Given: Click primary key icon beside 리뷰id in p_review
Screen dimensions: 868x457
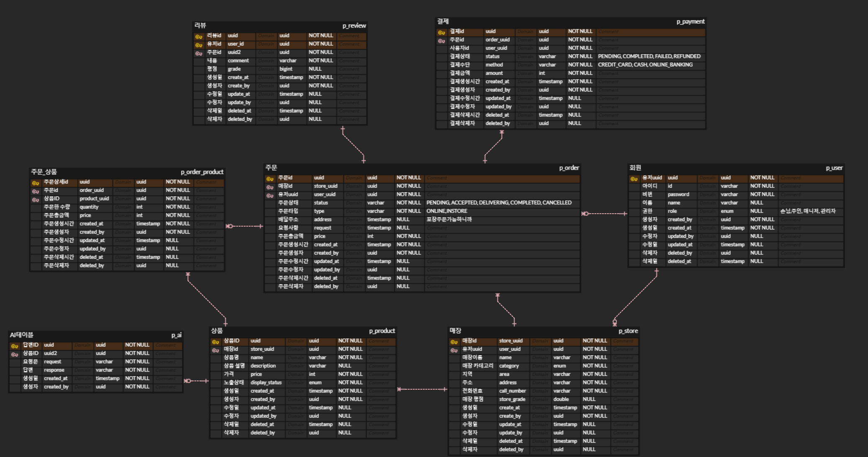Looking at the screenshot, I should click(198, 37).
